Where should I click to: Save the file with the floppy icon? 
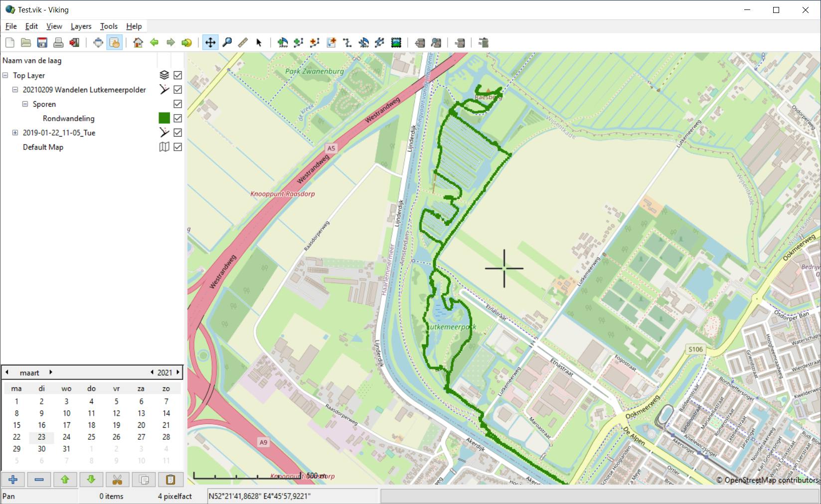point(42,43)
